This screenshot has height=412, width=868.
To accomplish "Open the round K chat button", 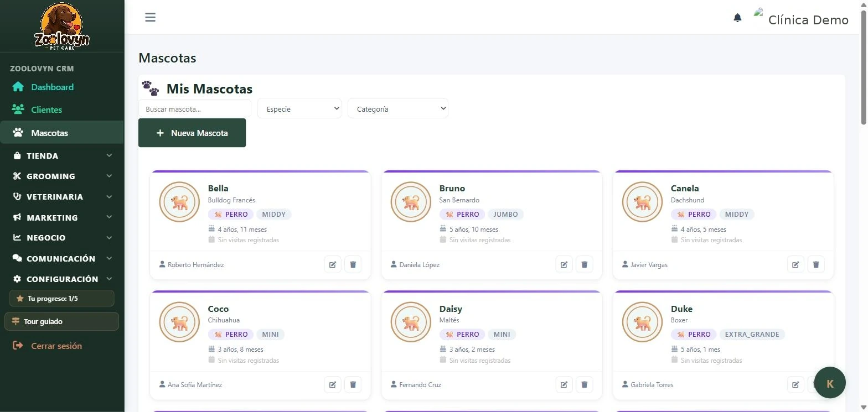I will [x=830, y=383].
